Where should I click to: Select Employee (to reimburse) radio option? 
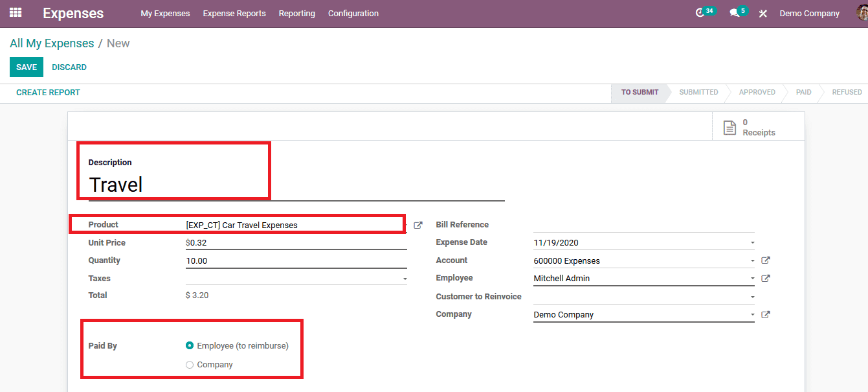pos(190,346)
